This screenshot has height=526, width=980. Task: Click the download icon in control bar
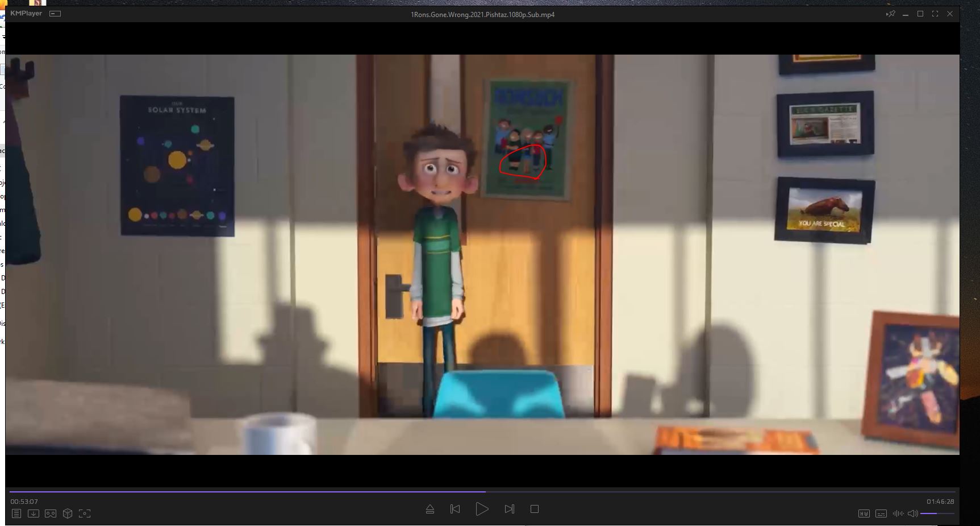coord(34,513)
